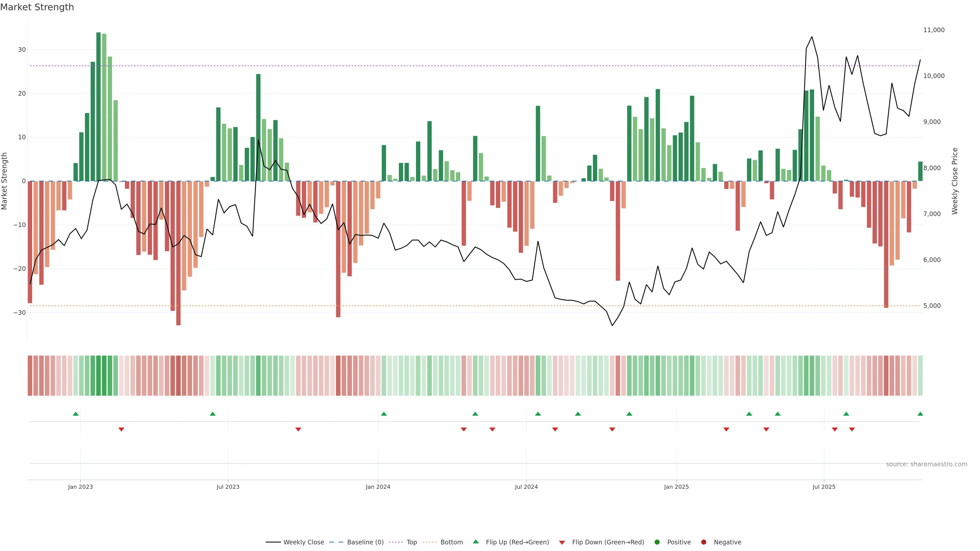
Task: Click the Jul 2023 x-axis label
Action: (228, 487)
